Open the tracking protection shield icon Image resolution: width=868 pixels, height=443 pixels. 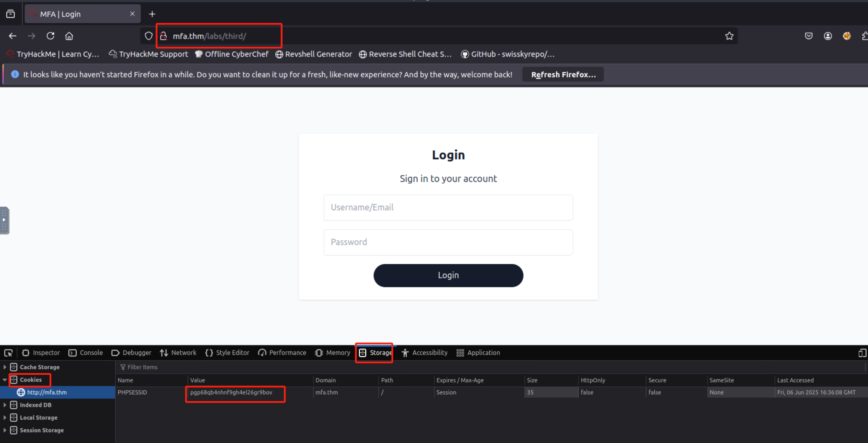[149, 36]
